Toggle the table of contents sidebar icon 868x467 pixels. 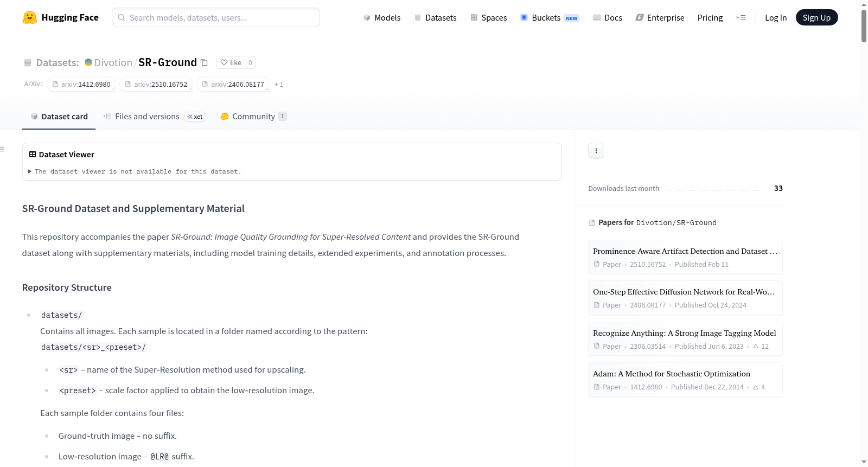(x=2, y=149)
